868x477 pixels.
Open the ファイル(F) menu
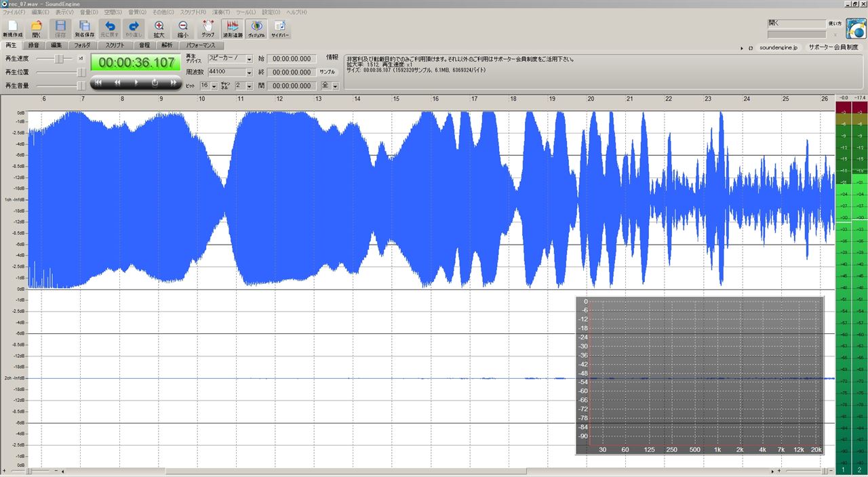click(x=14, y=12)
